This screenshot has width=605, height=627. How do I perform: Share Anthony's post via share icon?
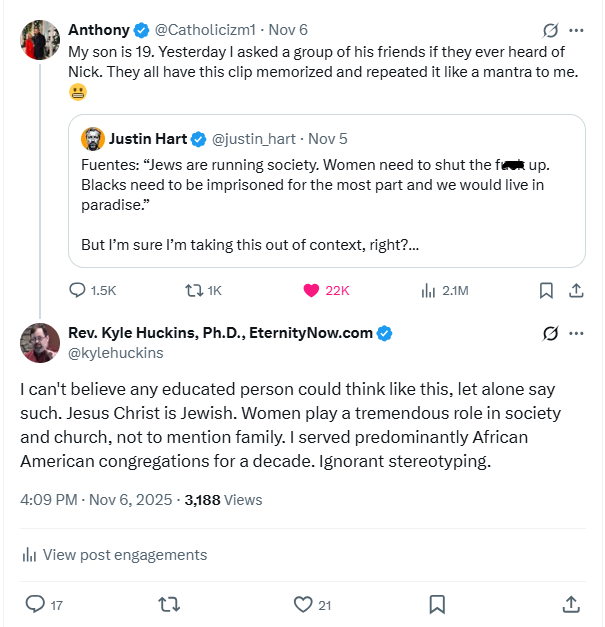pos(576,290)
